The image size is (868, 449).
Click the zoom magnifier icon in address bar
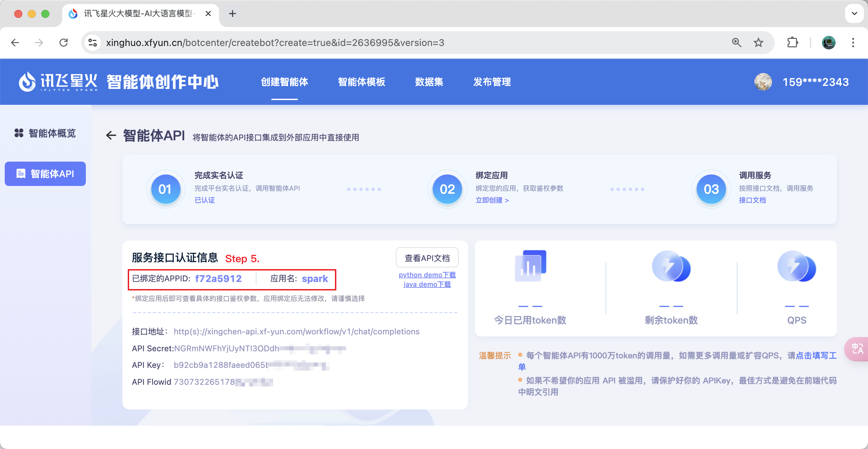pos(737,43)
